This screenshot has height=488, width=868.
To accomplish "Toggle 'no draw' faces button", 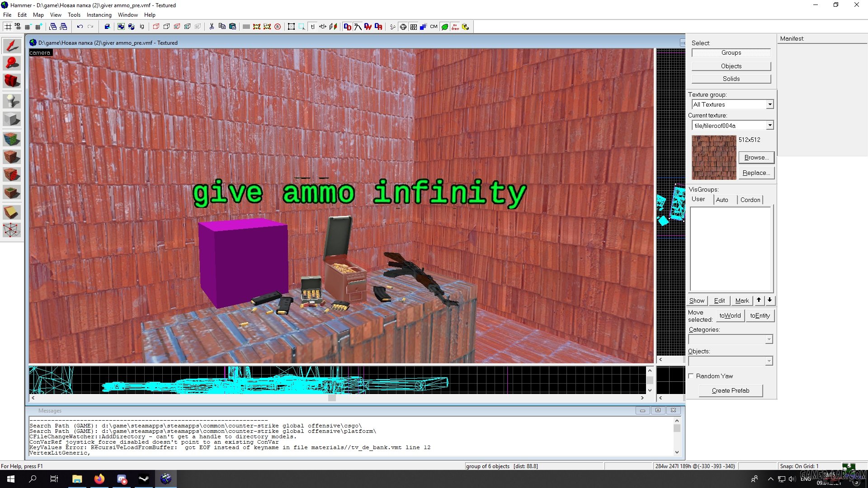I will pyautogui.click(x=455, y=27).
